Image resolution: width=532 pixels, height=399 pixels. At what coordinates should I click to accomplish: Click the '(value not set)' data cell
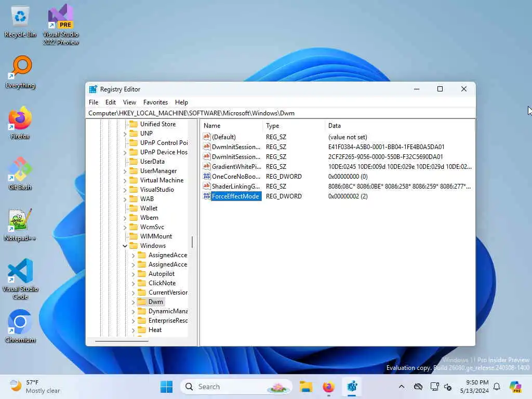click(348, 137)
